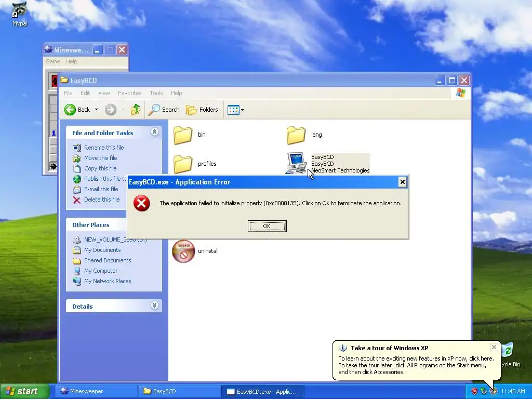Click the red Delete this file X icon
532x399 pixels.
click(77, 200)
